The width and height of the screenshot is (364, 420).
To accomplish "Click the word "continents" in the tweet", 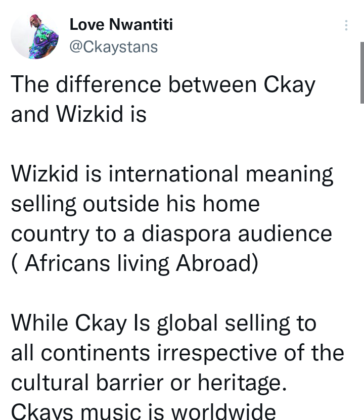I will 96,354.
